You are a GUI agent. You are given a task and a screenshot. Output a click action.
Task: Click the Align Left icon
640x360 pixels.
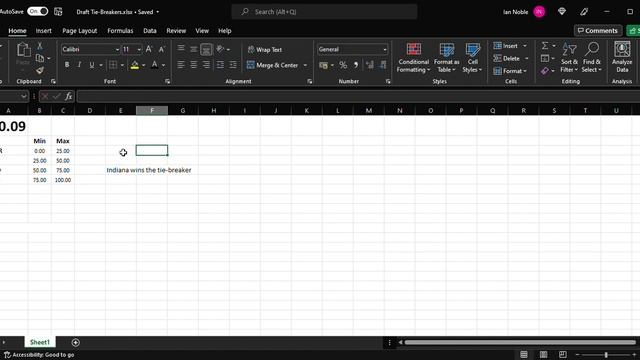(x=181, y=65)
